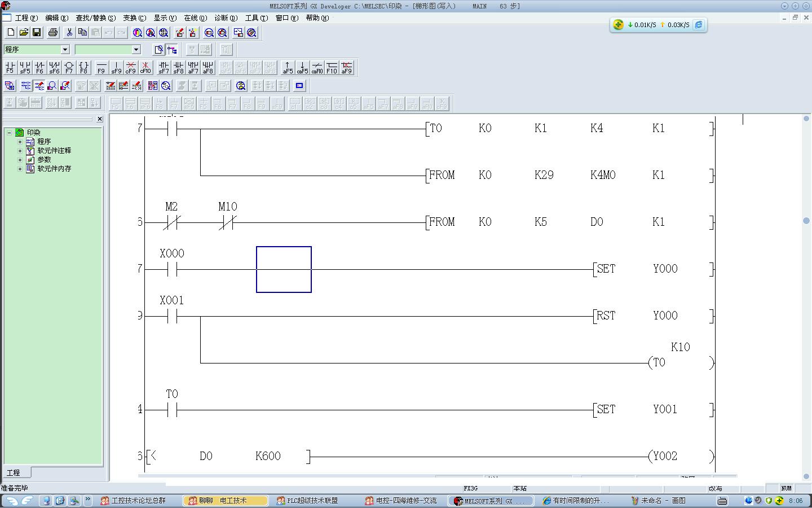This screenshot has width=812, height=508.
Task: Select the 工程 tab at panel bottom
Action: click(x=14, y=472)
